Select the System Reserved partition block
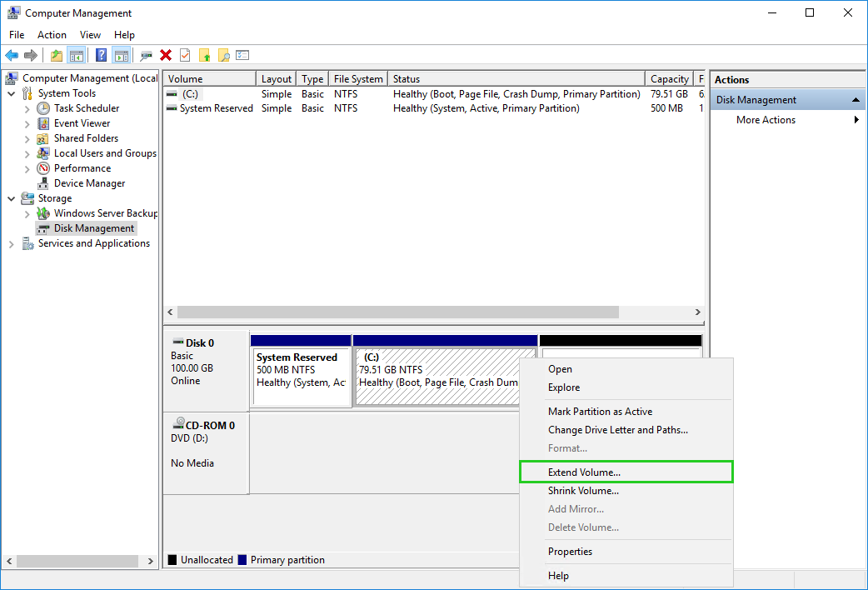The image size is (868, 590). point(301,377)
